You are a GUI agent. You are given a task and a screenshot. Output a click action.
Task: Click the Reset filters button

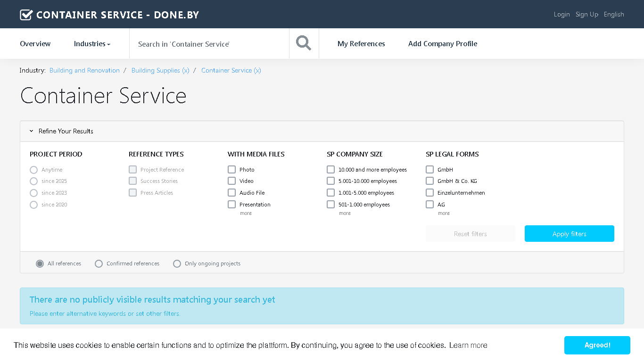tap(471, 234)
